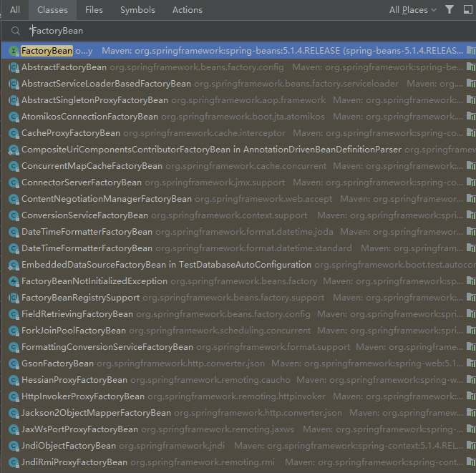Select CacheProxyFactoryBean result
This screenshot has height=473, width=476.
point(238,133)
